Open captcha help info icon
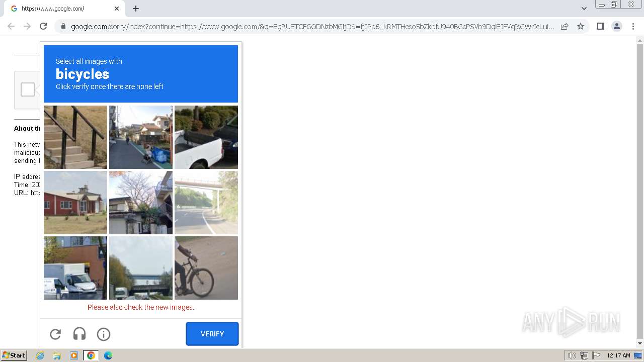644x362 pixels. [x=104, y=334]
